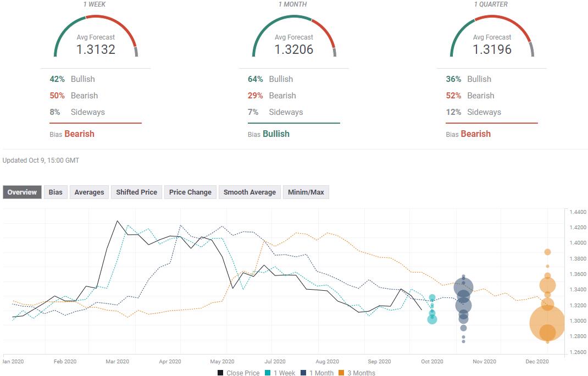Viewport: 588px width, 376px height.
Task: Click the 1.3206 average forecast value
Action: 294,49
